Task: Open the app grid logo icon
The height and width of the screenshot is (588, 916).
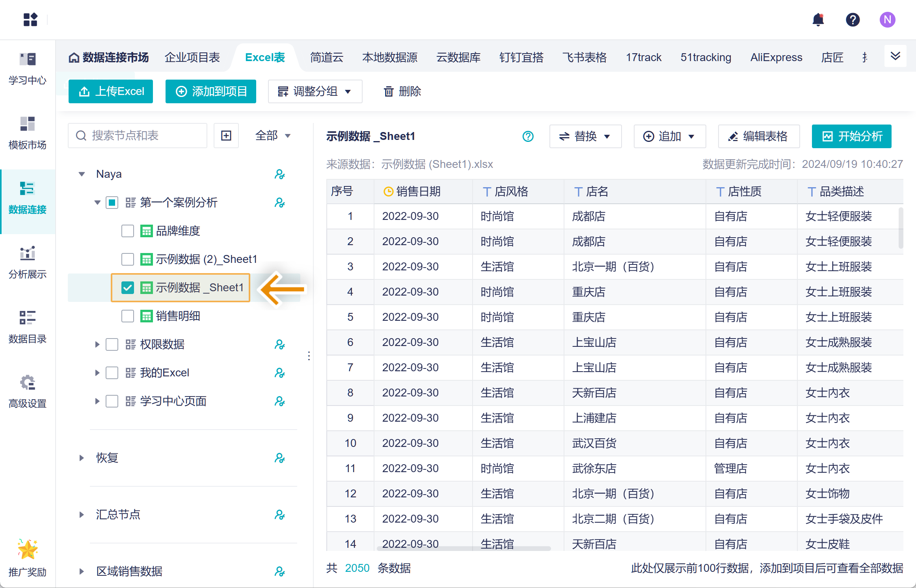Action: click(x=30, y=19)
